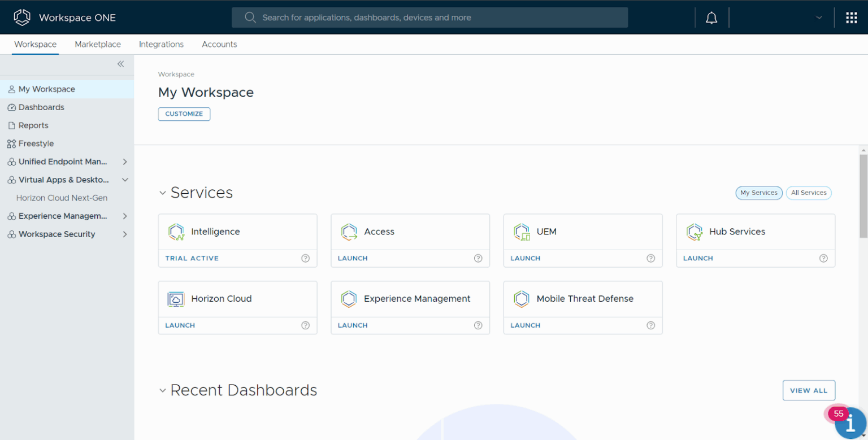This screenshot has height=440, width=868.
Task: Open the Dashboards sidebar icon
Action: 11,107
